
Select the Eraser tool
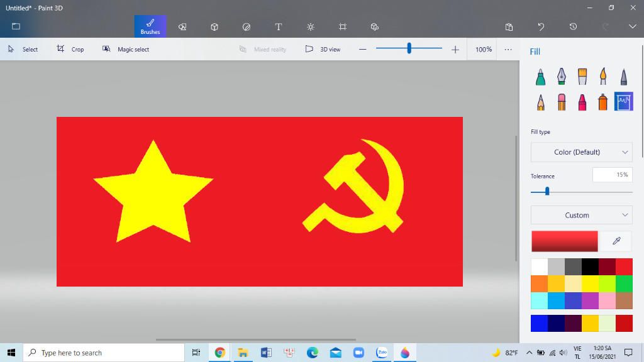click(562, 102)
